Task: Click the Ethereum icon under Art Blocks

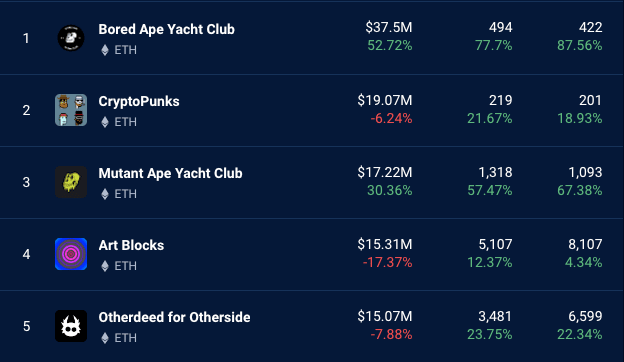Action: [x=105, y=266]
